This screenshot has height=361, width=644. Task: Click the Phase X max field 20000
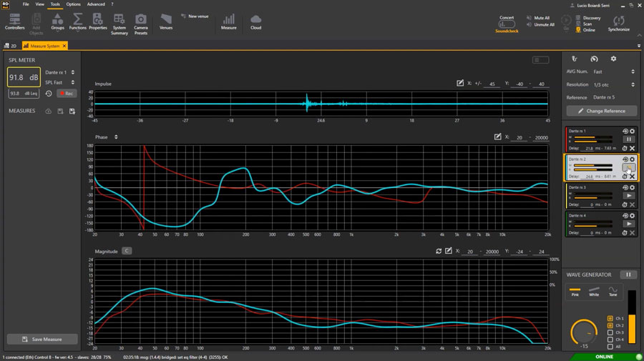[541, 138]
